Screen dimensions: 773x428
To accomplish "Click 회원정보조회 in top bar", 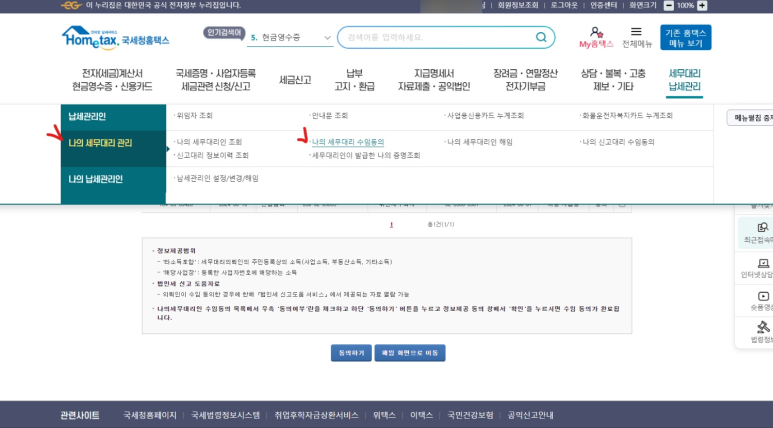I will tap(518, 5).
